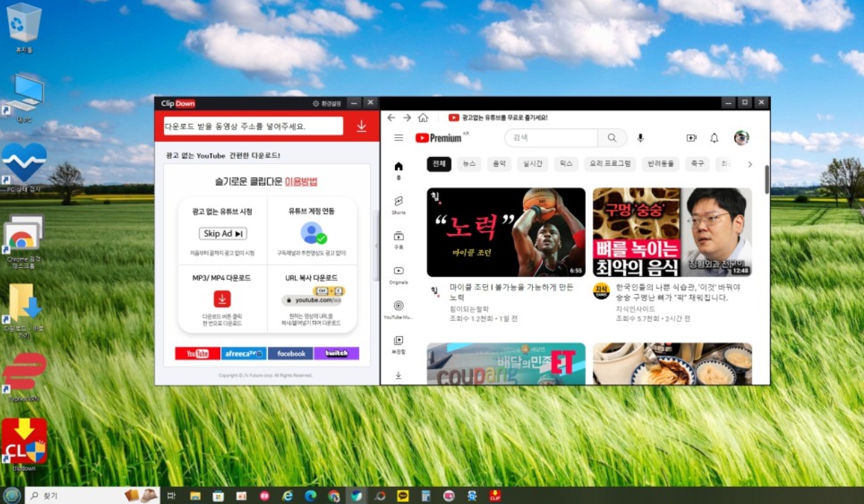The width and height of the screenshot is (864, 504).
Task: Collapse the browser panel with side handle
Action: (x=376, y=246)
